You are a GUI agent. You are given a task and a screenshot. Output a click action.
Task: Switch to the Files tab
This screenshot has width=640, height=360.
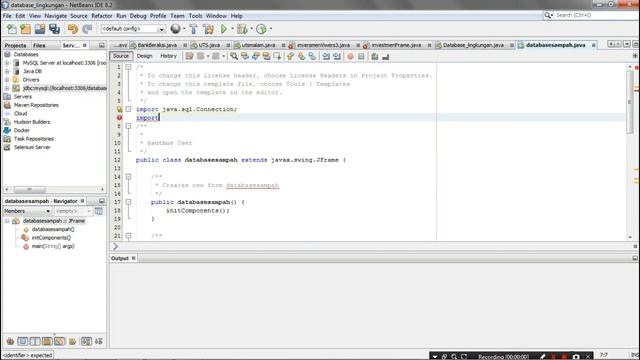coord(39,45)
